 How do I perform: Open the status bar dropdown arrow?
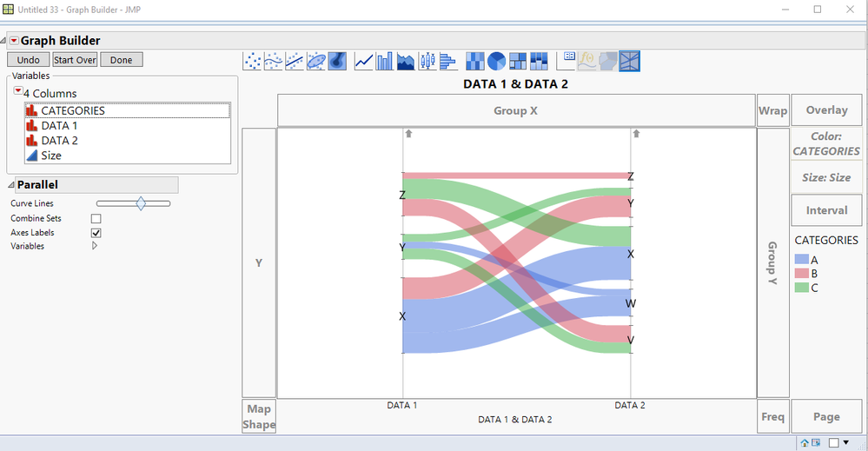846,442
